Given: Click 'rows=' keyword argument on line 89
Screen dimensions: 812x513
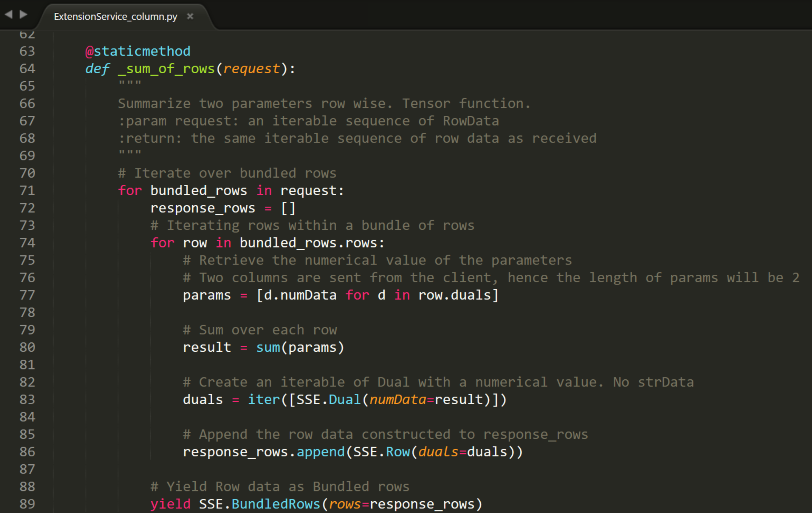Looking at the screenshot, I should (349, 504).
